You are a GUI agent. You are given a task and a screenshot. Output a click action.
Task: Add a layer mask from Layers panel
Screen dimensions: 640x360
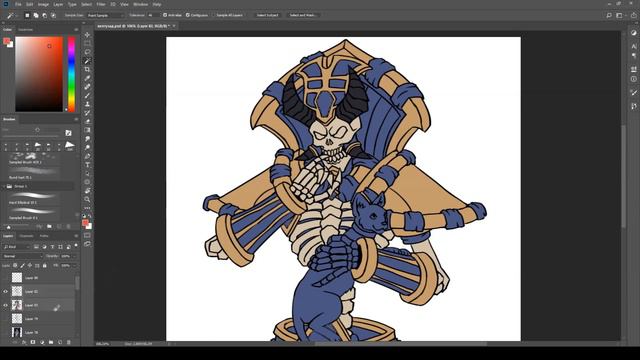[x=33, y=342]
